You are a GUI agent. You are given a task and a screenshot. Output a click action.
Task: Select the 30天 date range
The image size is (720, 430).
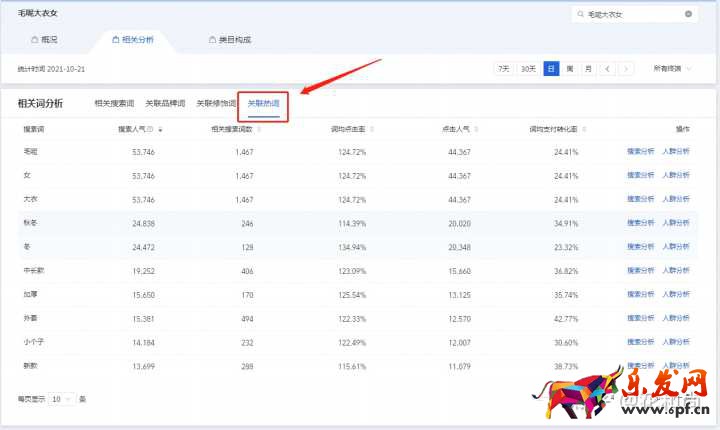pos(529,69)
